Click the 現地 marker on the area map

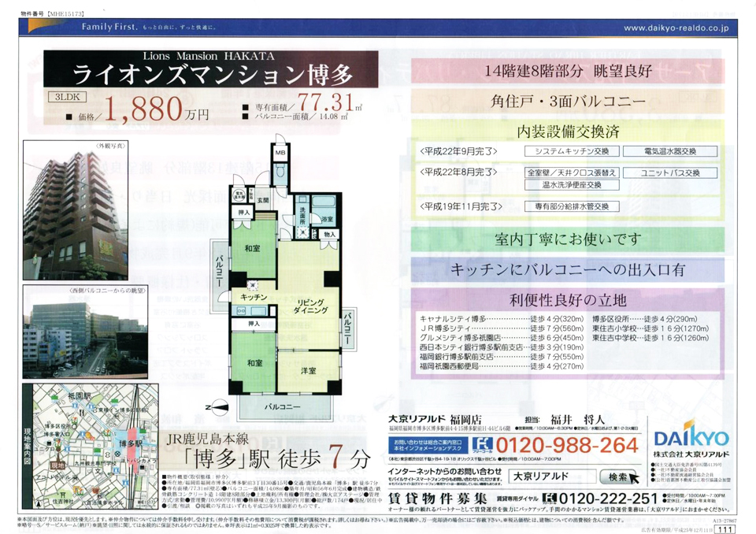57,465
